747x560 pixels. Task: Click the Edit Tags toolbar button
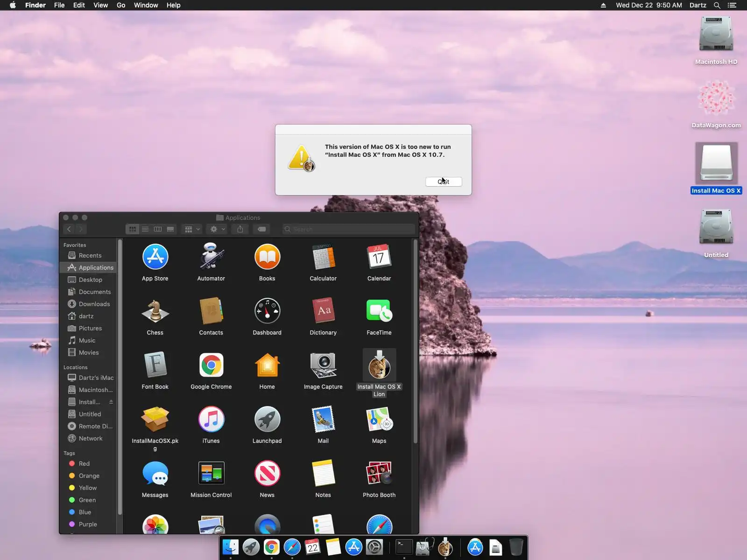tap(262, 229)
